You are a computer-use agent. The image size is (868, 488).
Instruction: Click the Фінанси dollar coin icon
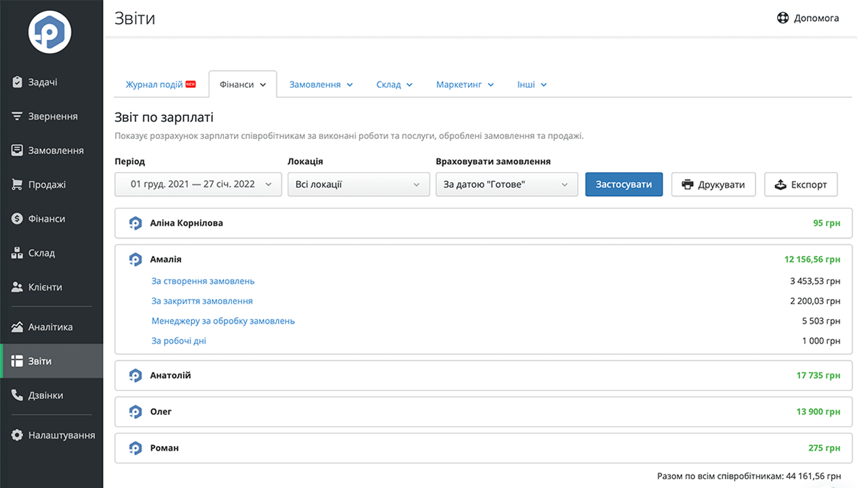point(18,219)
